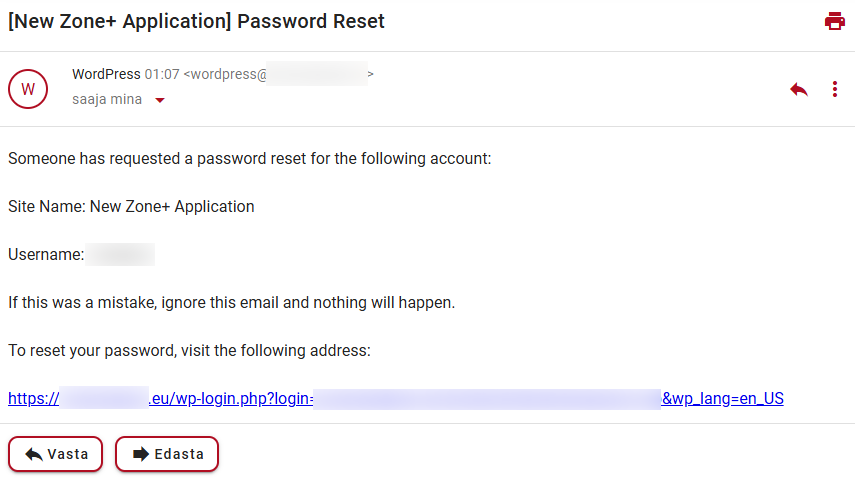
Task: Click the Site Name: New Zone+ Application line
Action: (131, 207)
